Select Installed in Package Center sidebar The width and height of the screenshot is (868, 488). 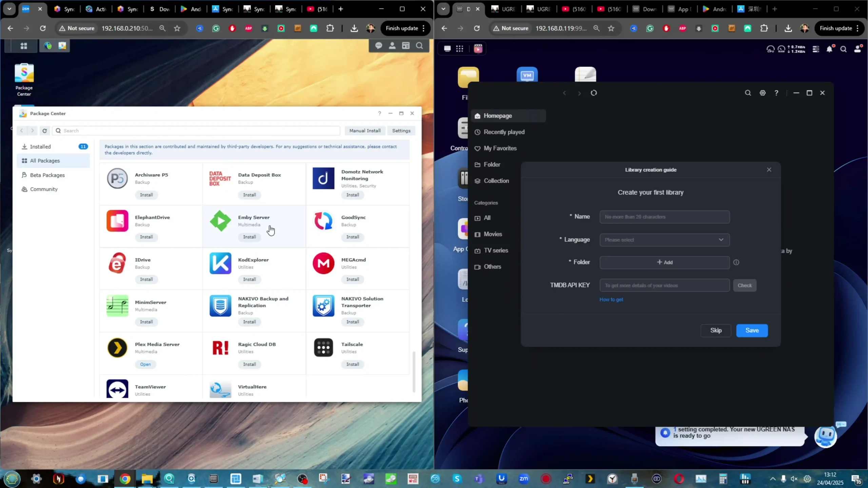(x=53, y=146)
